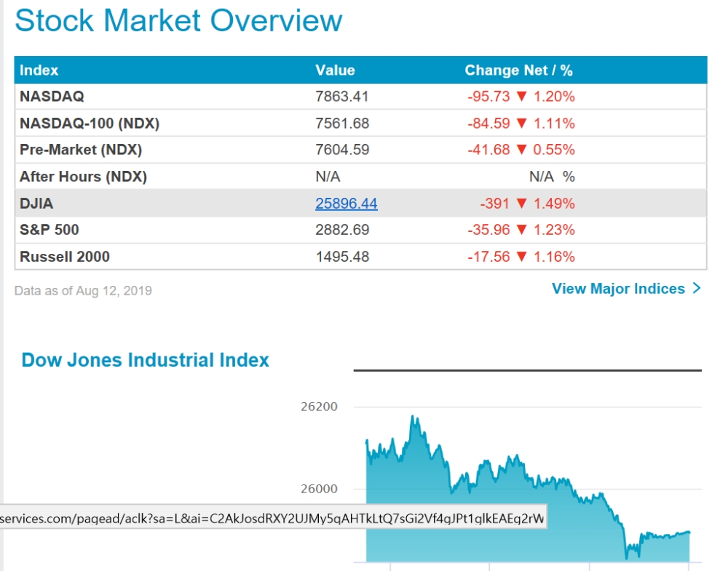Click the Value column header
728x571 pixels.
point(335,70)
